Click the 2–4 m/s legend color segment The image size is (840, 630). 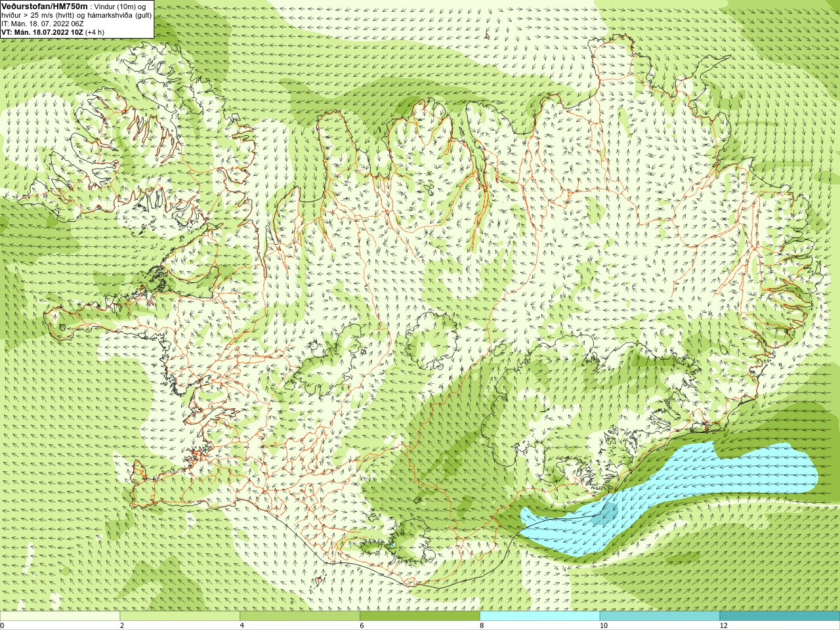180,616
